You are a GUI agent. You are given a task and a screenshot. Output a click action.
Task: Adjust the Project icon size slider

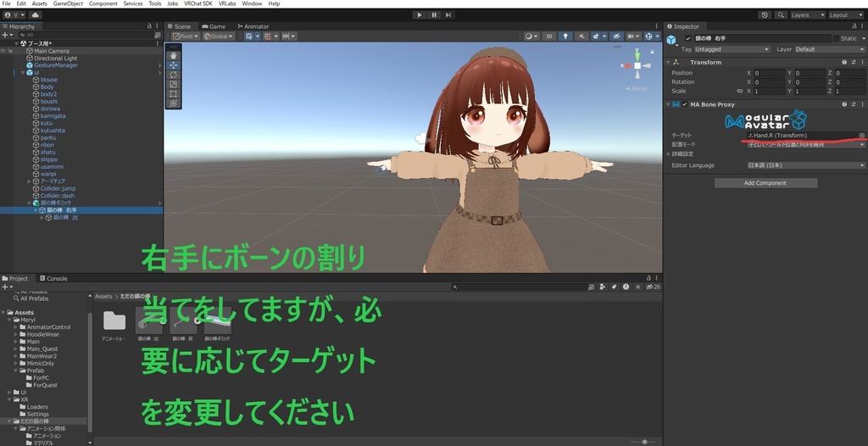644,442
